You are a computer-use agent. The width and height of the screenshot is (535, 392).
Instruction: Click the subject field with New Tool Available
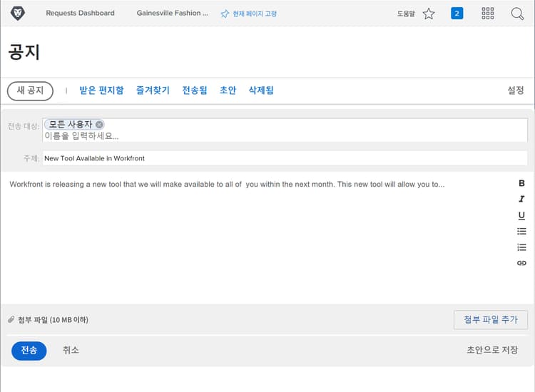[285, 158]
